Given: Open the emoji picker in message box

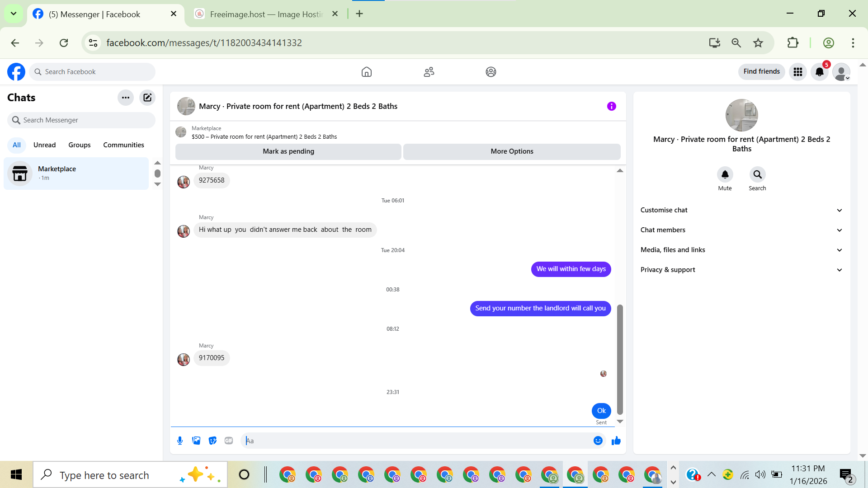Looking at the screenshot, I should [x=598, y=441].
